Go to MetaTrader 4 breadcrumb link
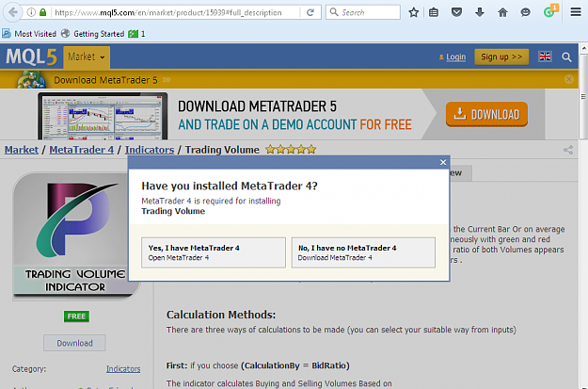The width and height of the screenshot is (588, 389). click(x=81, y=150)
